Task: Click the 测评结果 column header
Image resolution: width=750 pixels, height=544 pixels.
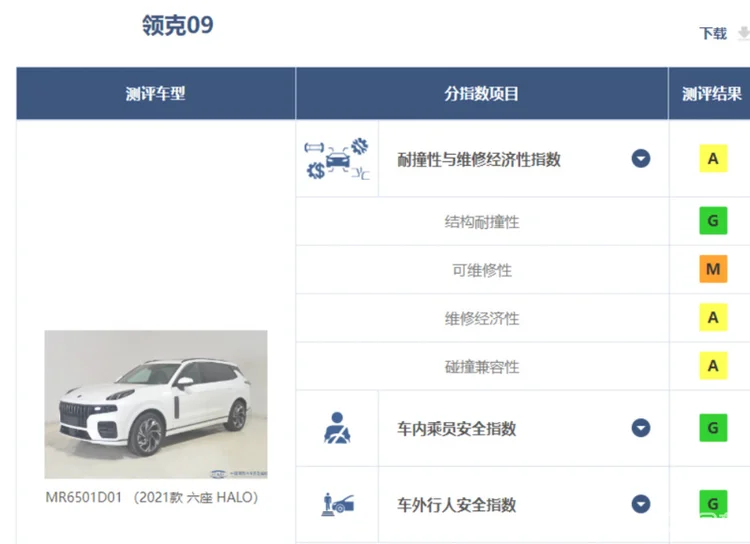Action: (711, 93)
